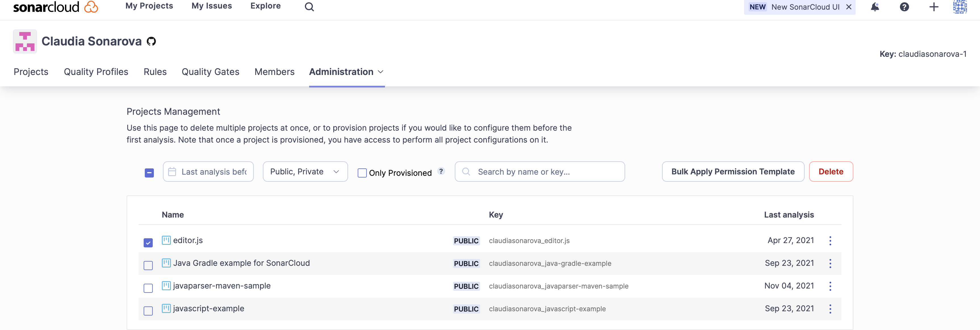
Task: Go to My Projects
Action: [x=149, y=6]
